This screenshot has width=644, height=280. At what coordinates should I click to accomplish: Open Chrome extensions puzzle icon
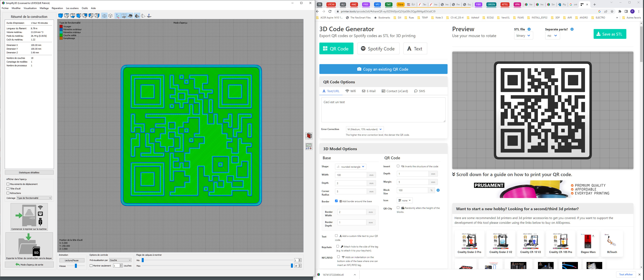click(x=620, y=11)
